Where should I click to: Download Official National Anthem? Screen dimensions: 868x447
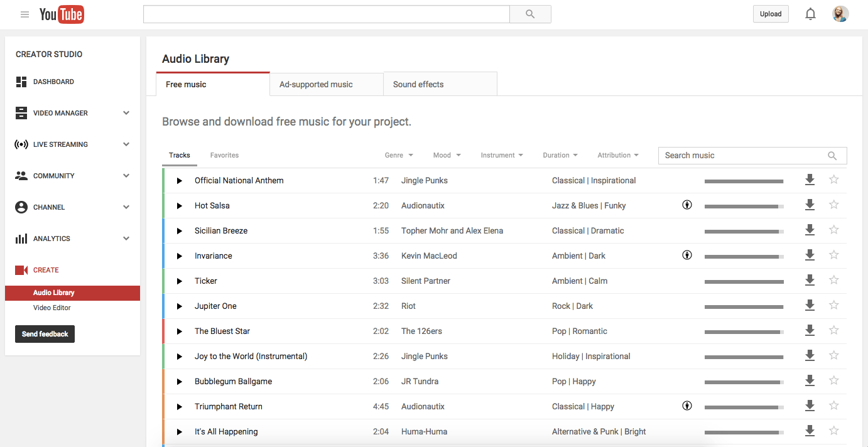tap(810, 180)
